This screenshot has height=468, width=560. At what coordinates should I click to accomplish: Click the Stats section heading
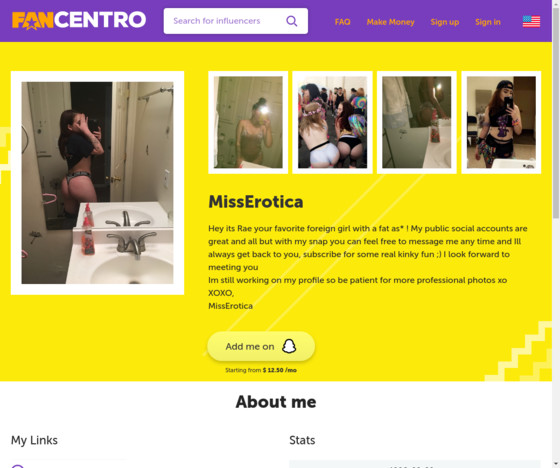click(x=302, y=440)
